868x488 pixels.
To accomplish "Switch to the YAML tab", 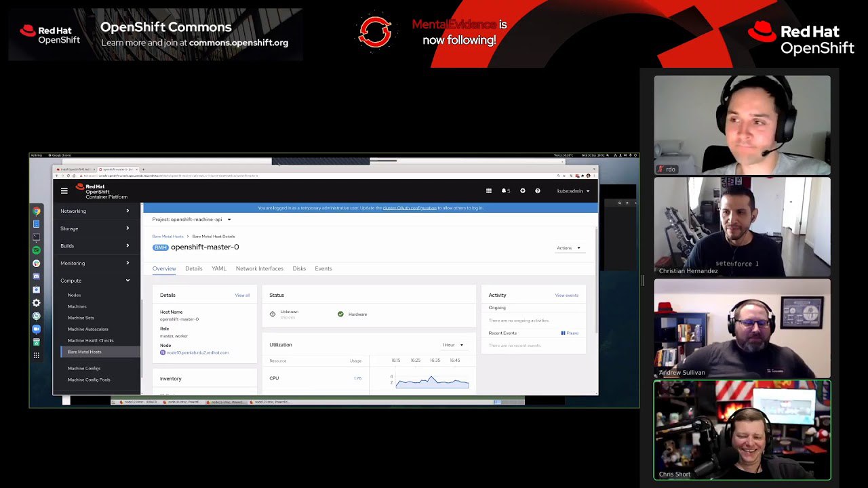I will click(x=219, y=268).
